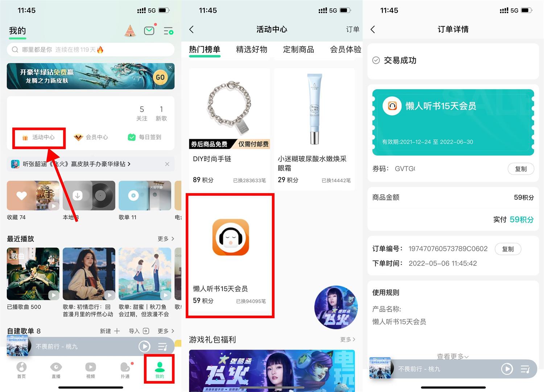This screenshot has height=392, width=544.
Task: Switch to the 会员体验 tab
Action: click(x=345, y=50)
